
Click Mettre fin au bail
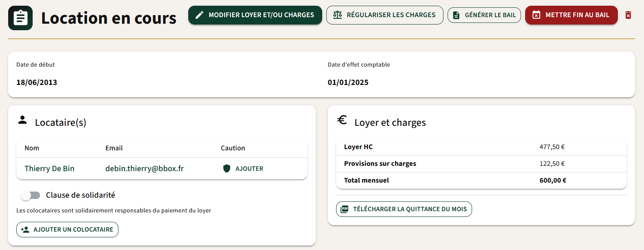(x=571, y=15)
